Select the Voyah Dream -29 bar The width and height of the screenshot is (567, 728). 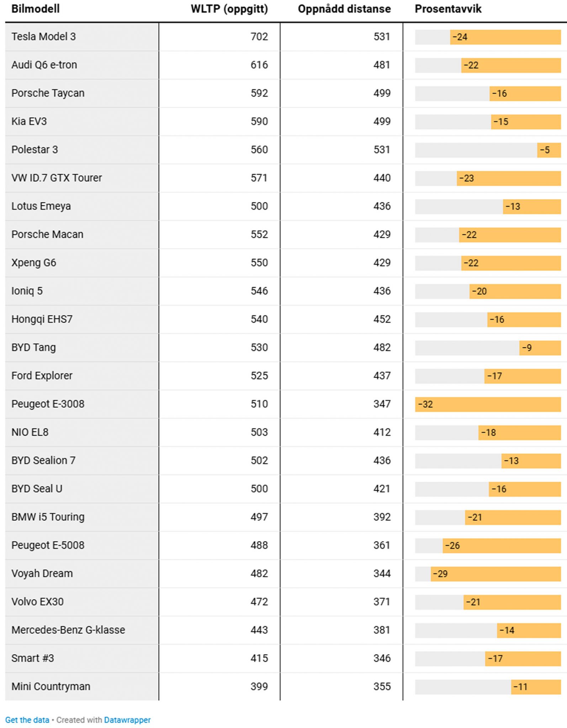(496, 574)
